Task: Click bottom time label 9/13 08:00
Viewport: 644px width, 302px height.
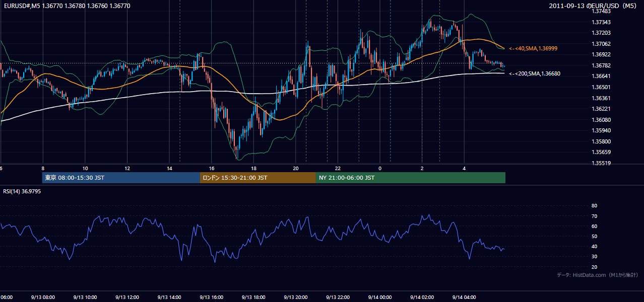Action: pos(43,297)
